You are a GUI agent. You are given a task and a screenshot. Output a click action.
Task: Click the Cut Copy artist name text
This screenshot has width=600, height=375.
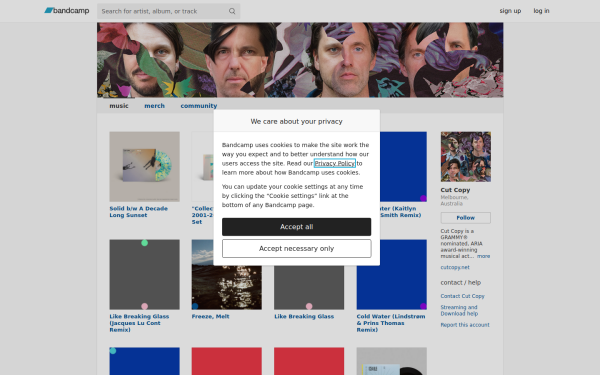pyautogui.click(x=455, y=190)
